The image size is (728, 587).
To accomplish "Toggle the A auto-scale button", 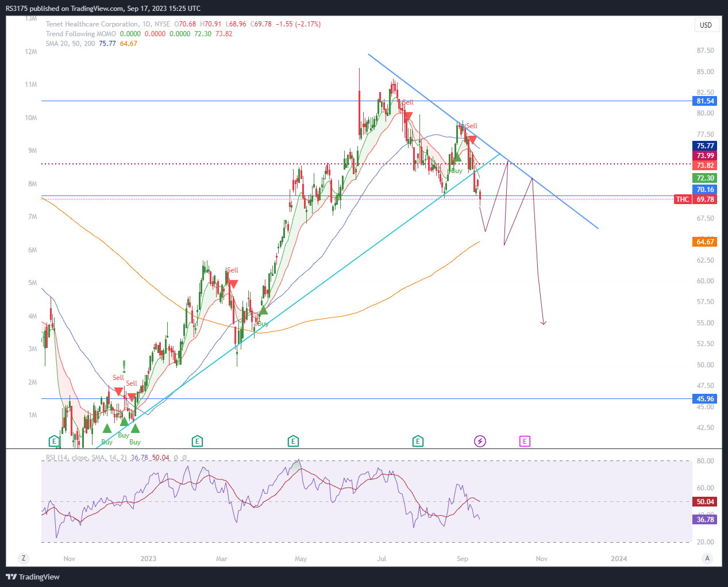I will click(x=707, y=558).
